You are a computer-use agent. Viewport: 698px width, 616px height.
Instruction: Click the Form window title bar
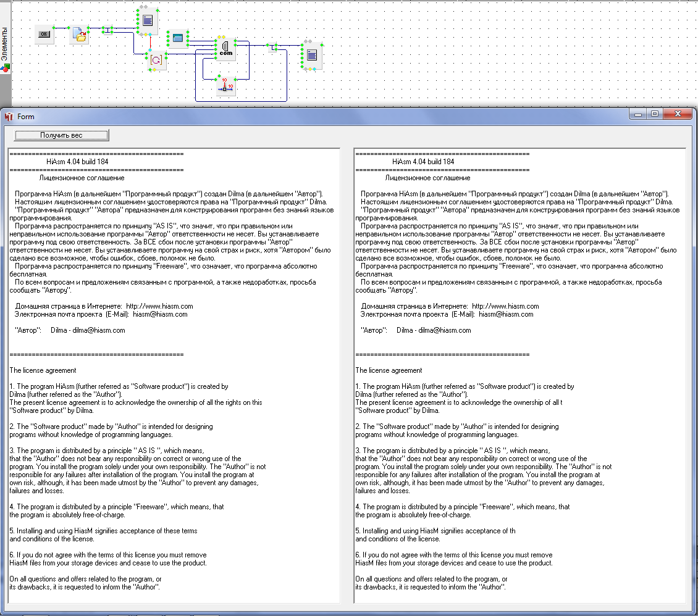[309, 116]
